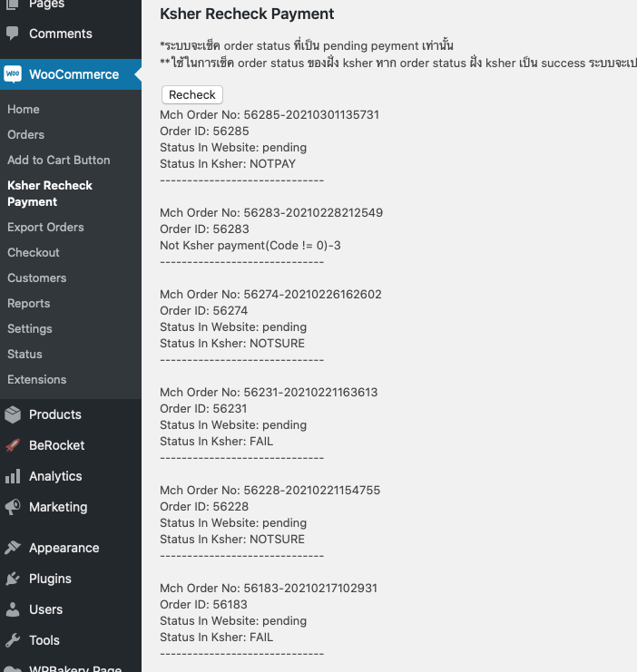This screenshot has width=637, height=672.
Task: Open the BeRocket menu
Action: (x=56, y=445)
